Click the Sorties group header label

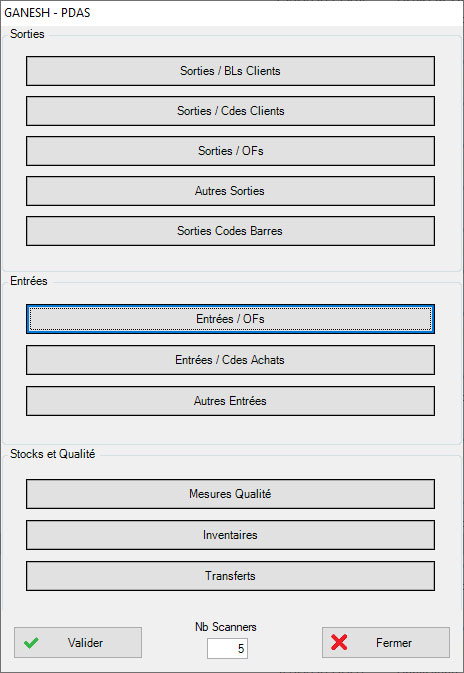27,34
